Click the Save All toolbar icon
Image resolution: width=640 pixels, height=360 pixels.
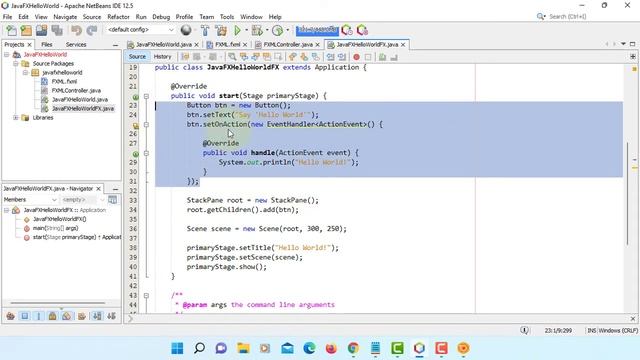click(57, 30)
